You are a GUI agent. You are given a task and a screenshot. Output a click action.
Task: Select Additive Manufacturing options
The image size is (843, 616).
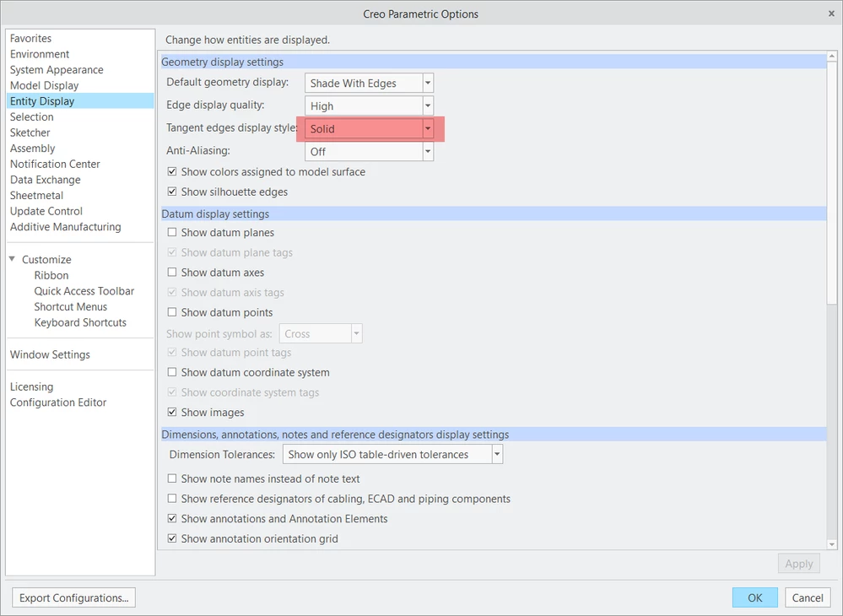click(x=65, y=227)
